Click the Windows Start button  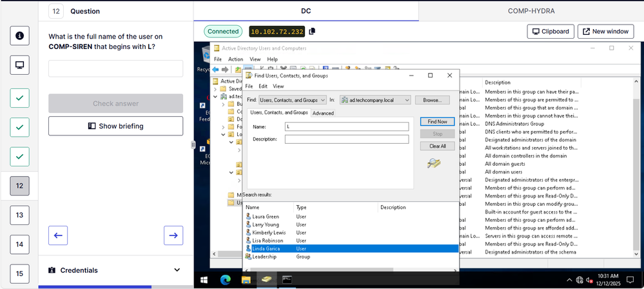point(204,280)
